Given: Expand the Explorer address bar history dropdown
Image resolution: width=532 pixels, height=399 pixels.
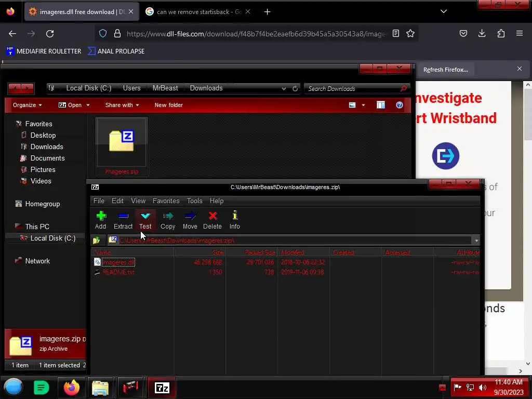Looking at the screenshot, I should click(x=284, y=88).
